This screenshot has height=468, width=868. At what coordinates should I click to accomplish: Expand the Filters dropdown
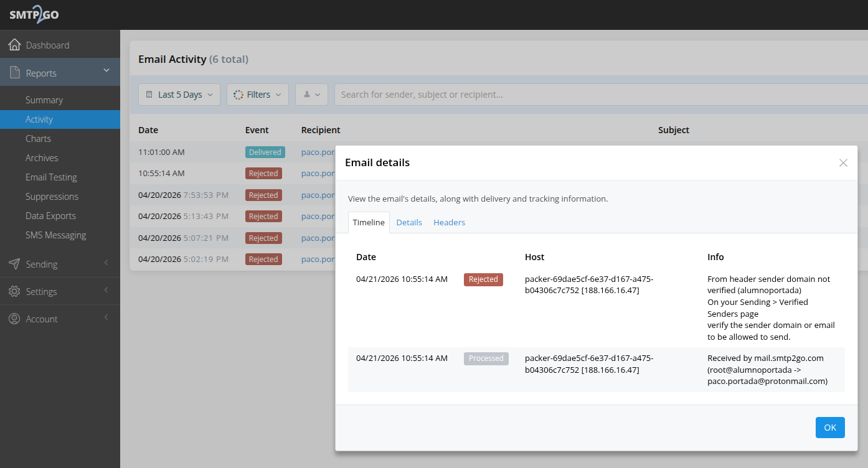[258, 95]
